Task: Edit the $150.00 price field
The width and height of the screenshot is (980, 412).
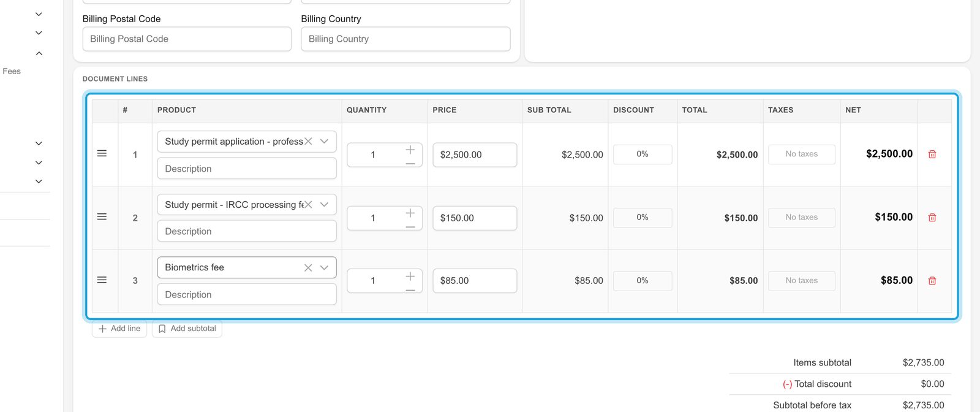Action: click(475, 218)
